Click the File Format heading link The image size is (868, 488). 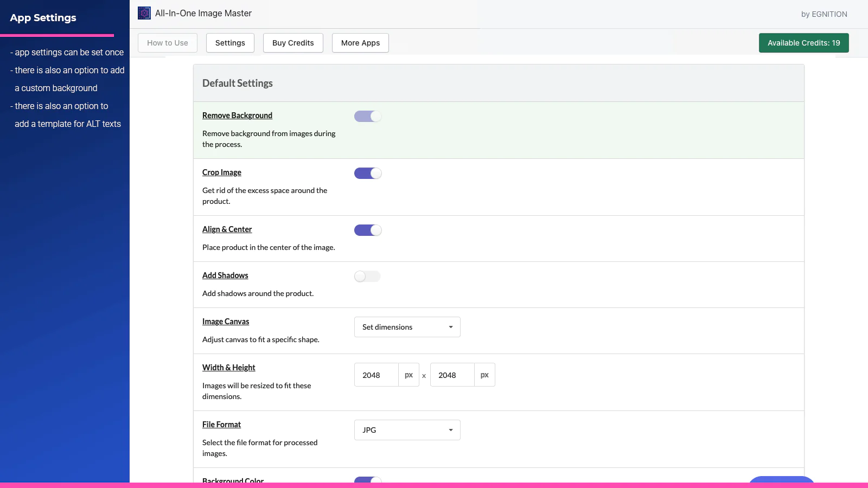pyautogui.click(x=221, y=425)
